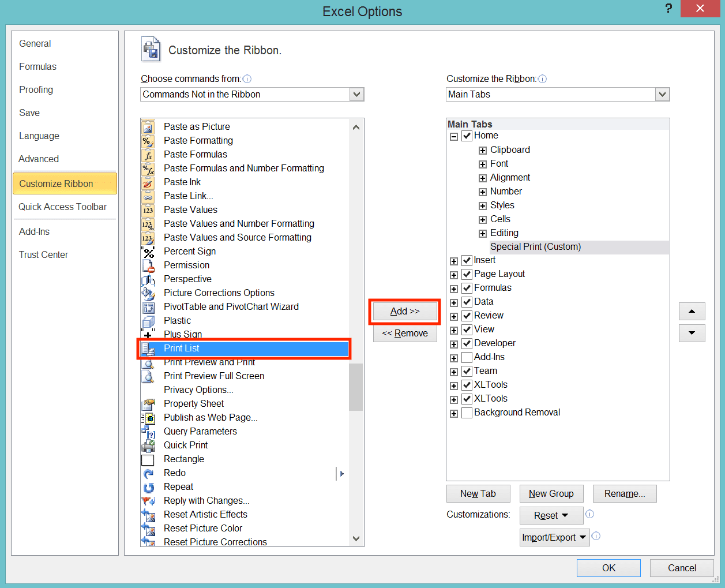The height and width of the screenshot is (588, 725).
Task: Click the Customize the Ribbon info icon
Action: coord(542,79)
